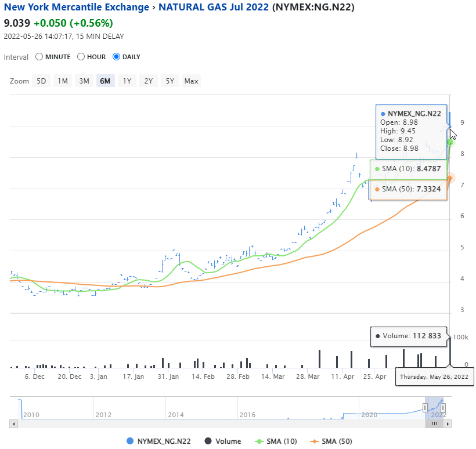The width and height of the screenshot is (476, 449).
Task: Toggle NYMEX_NG.N22 series in legend
Action: point(159,441)
